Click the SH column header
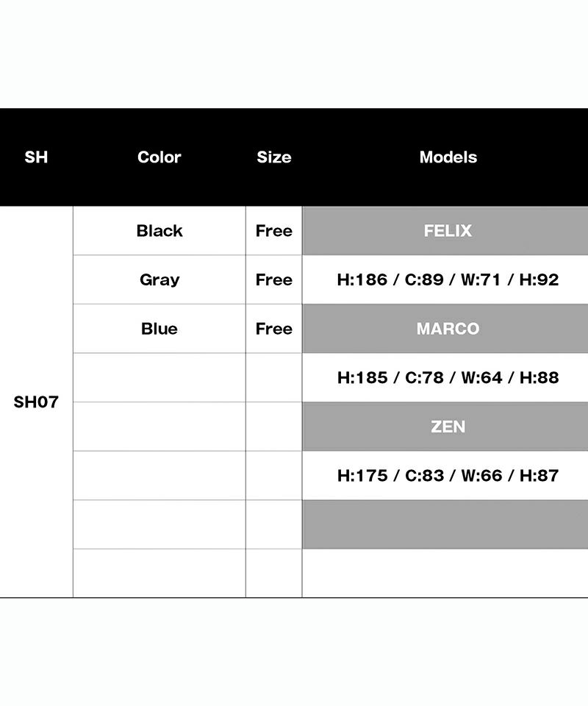The width and height of the screenshot is (588, 706). (x=36, y=157)
